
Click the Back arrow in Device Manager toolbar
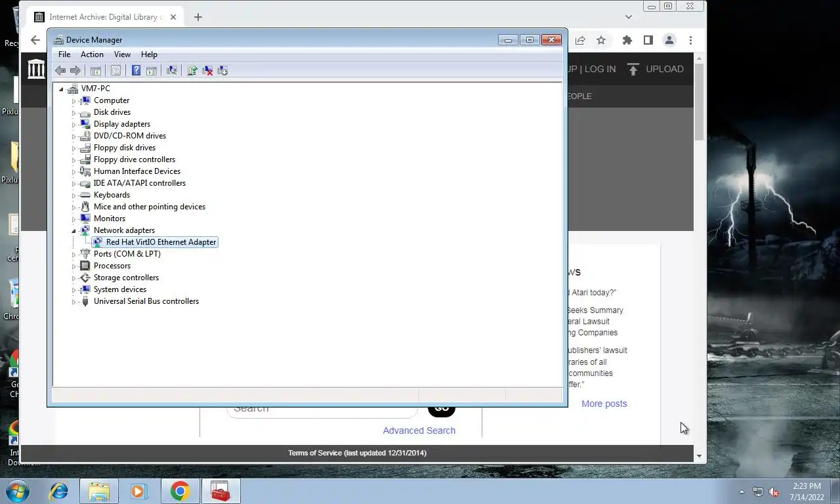(60, 70)
